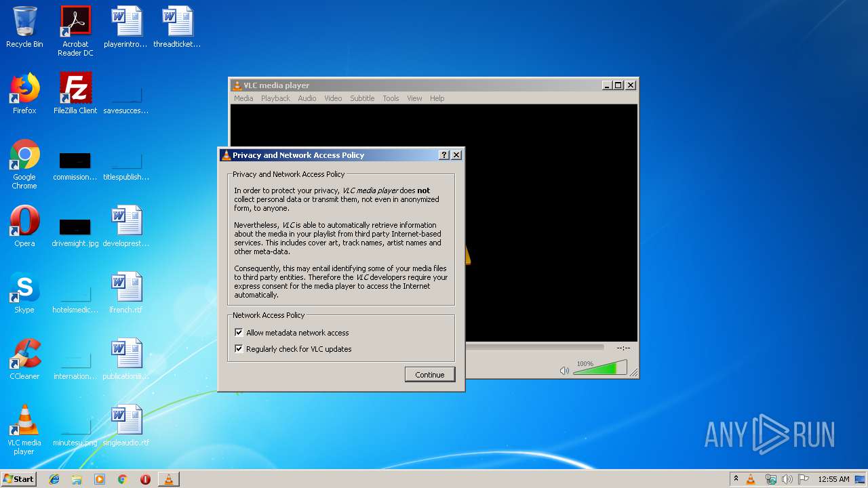Image resolution: width=868 pixels, height=488 pixels.
Task: Select the developrest Word document
Action: (126, 226)
